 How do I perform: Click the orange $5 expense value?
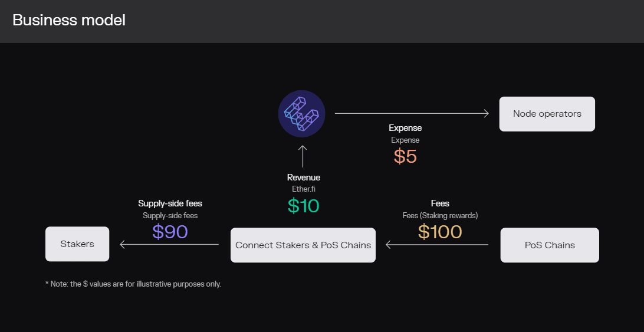(405, 156)
